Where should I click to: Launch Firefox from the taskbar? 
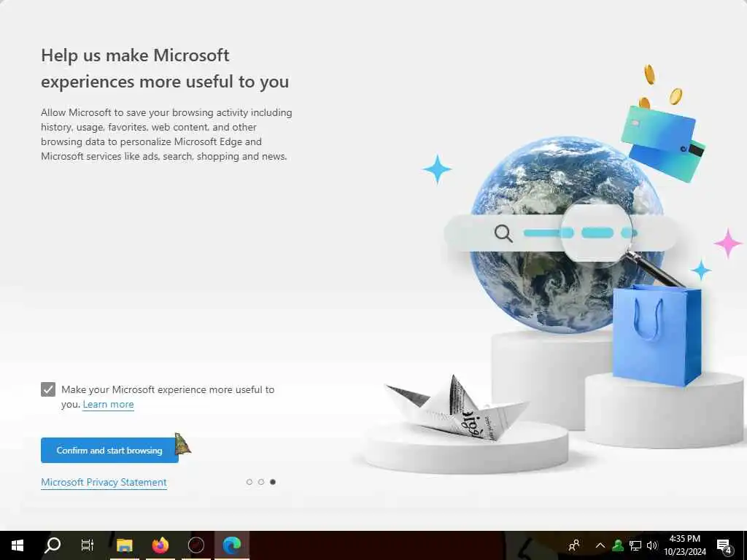pos(160,545)
